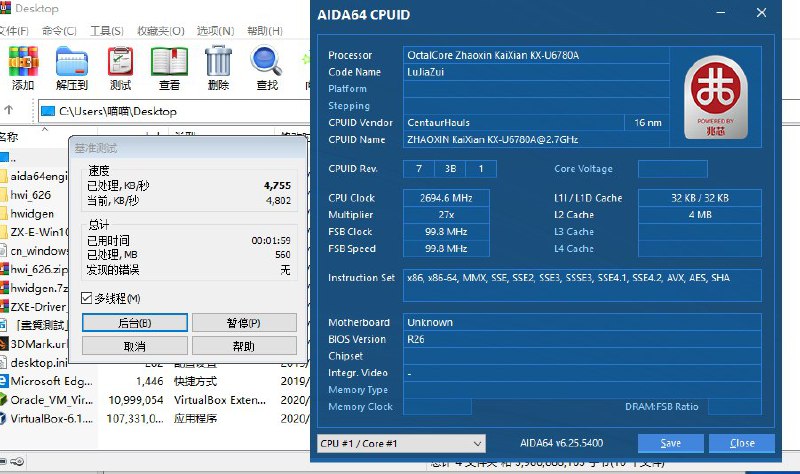Open the 选项(N) options menu
The image size is (800, 474).
click(215, 31)
